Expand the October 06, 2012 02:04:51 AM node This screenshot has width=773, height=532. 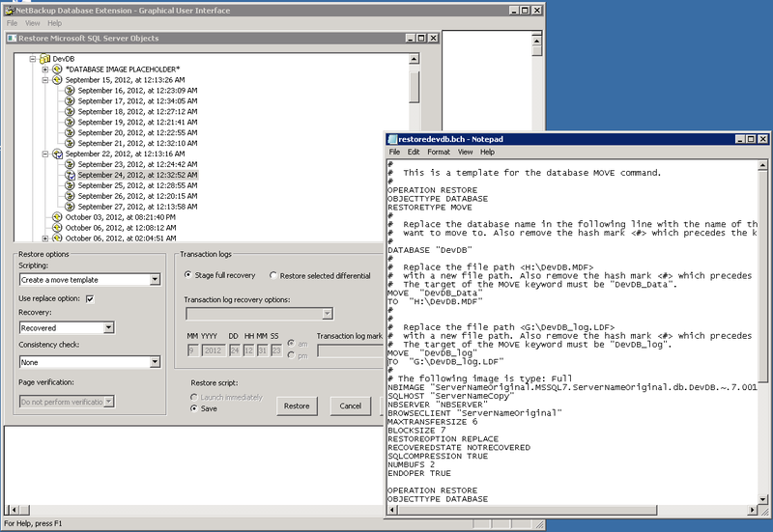pyautogui.click(x=45, y=238)
